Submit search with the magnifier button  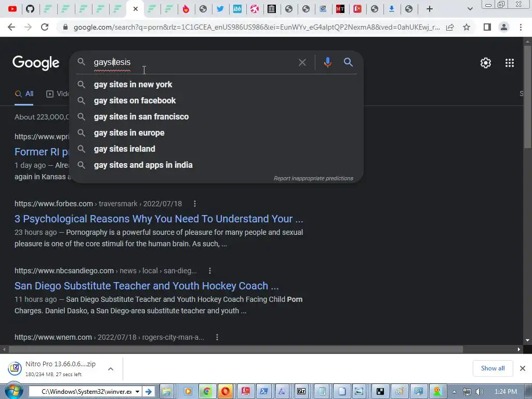tap(348, 62)
